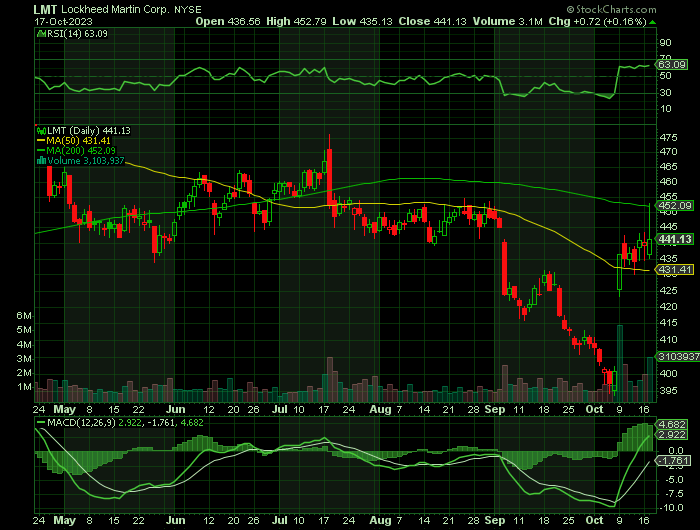This screenshot has width=700, height=530.
Task: Click the 4.682 MACD histogram value tag
Action: [672, 424]
